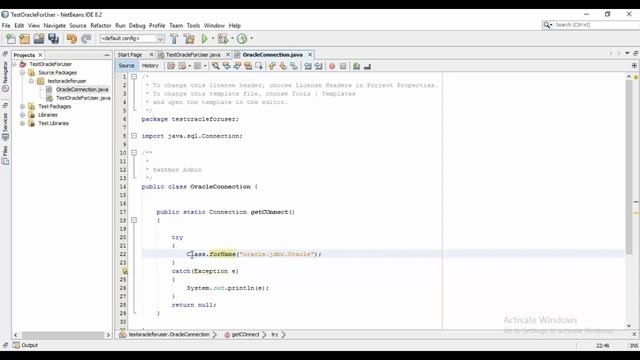The height and width of the screenshot is (360, 640).
Task: Click the Projects panel horizontal scrollbar
Action: pos(62,335)
